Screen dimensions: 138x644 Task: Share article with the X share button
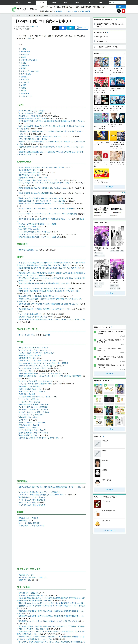point(55,28)
